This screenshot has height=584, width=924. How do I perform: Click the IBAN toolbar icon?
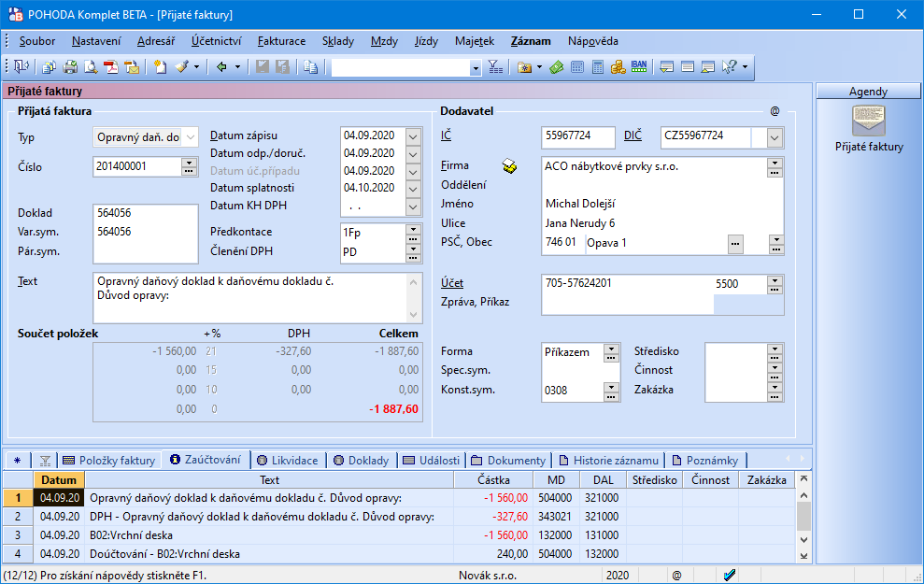(639, 67)
